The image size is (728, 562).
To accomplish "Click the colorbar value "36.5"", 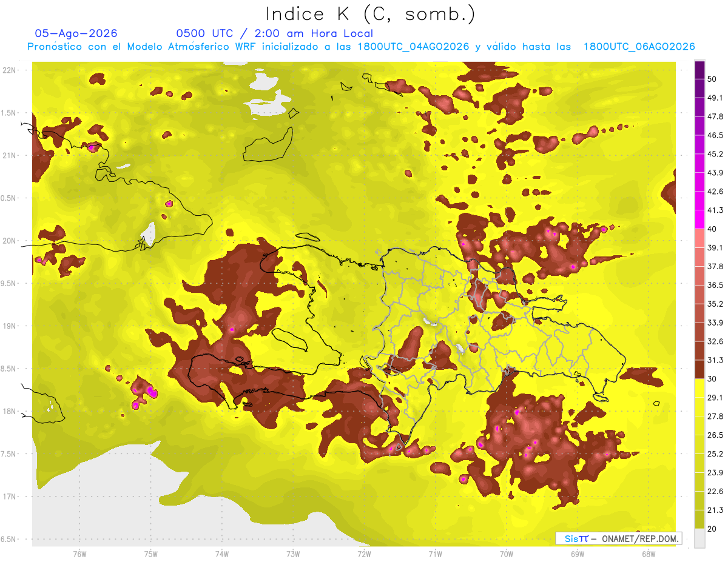I will (x=715, y=285).
